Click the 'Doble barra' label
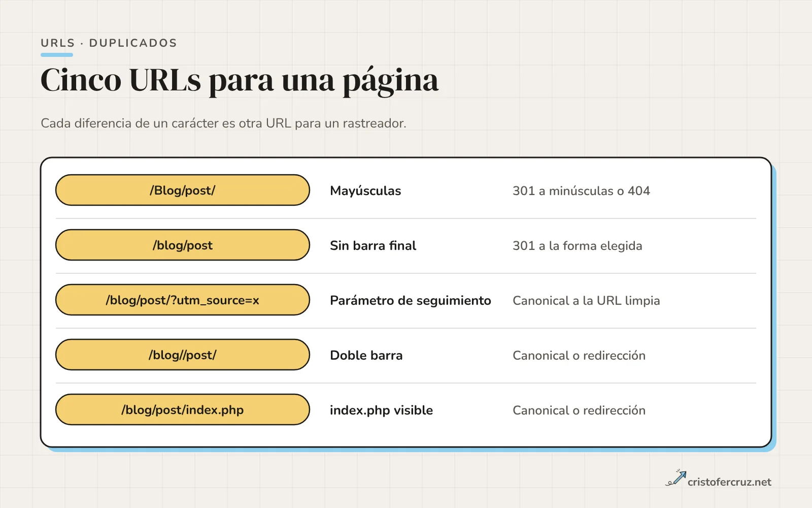Screen dimensions: 812x508 366,356
